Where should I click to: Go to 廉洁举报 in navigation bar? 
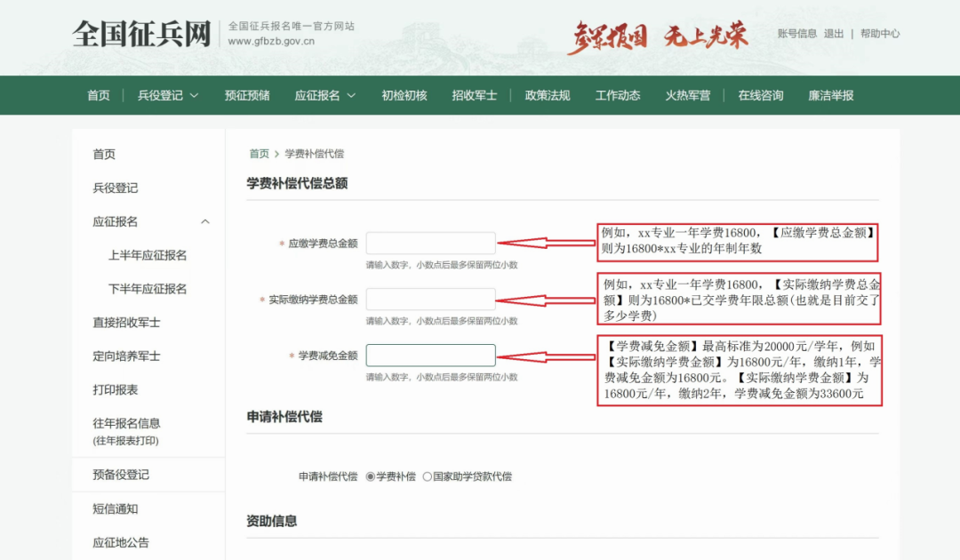tap(830, 95)
